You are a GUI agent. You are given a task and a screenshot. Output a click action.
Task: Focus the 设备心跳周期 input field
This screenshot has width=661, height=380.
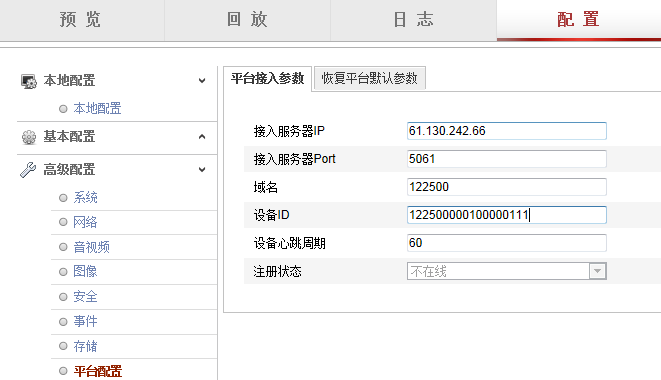click(507, 243)
